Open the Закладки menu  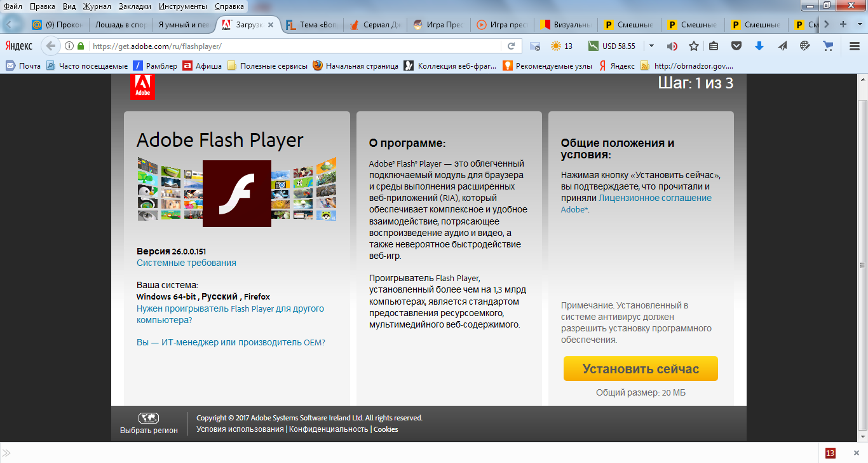[135, 6]
